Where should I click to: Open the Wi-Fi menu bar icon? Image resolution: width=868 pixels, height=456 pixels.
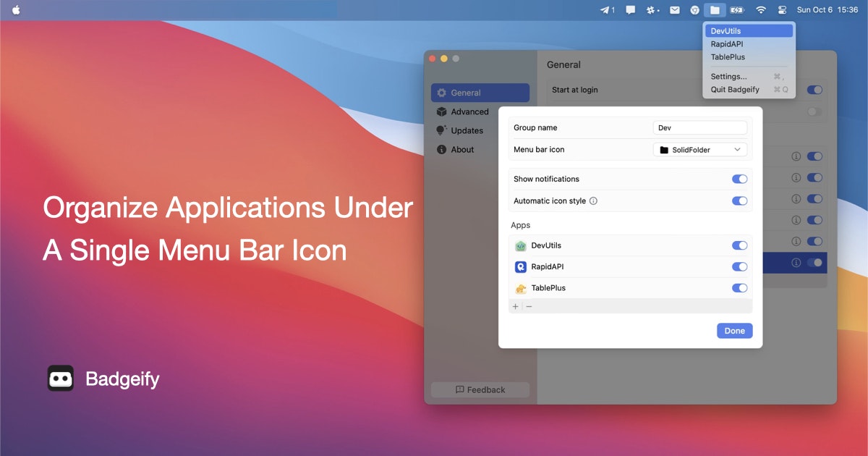click(x=760, y=10)
